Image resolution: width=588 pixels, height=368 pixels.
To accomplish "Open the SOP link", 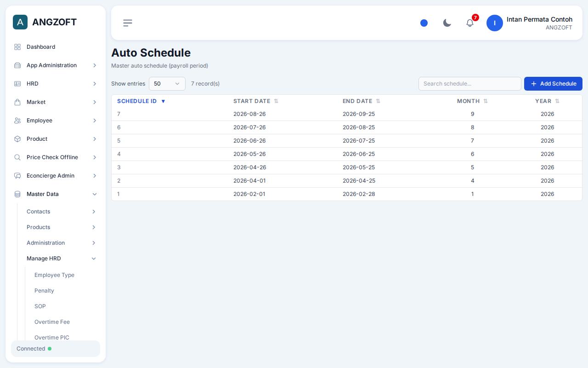I will 40,306.
